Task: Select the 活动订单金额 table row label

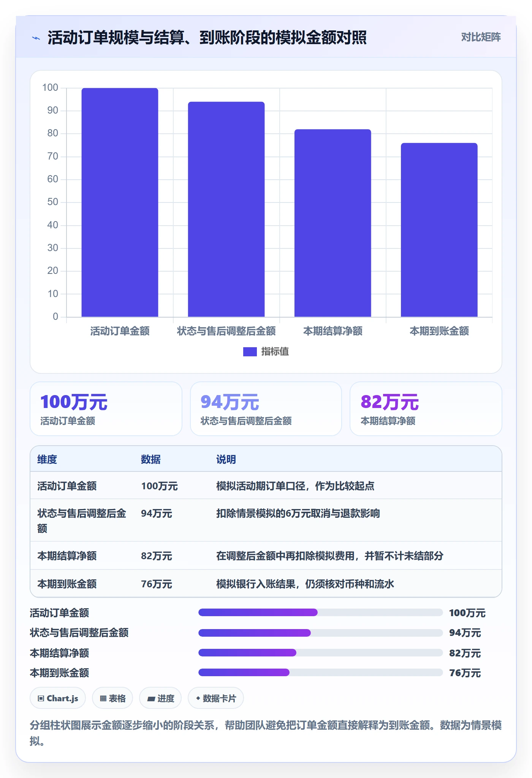Action: 67,486
